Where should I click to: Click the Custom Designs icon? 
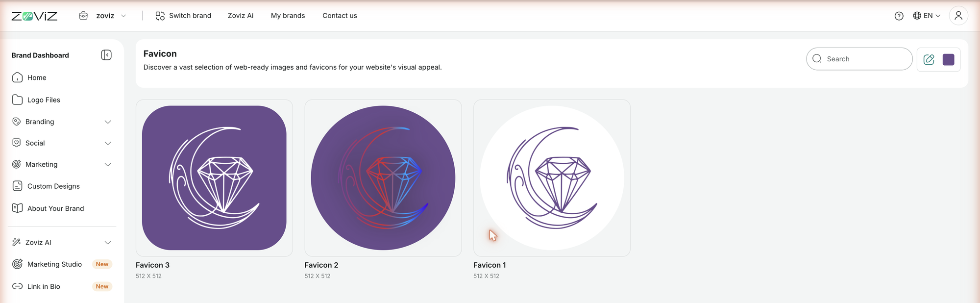point(17,186)
